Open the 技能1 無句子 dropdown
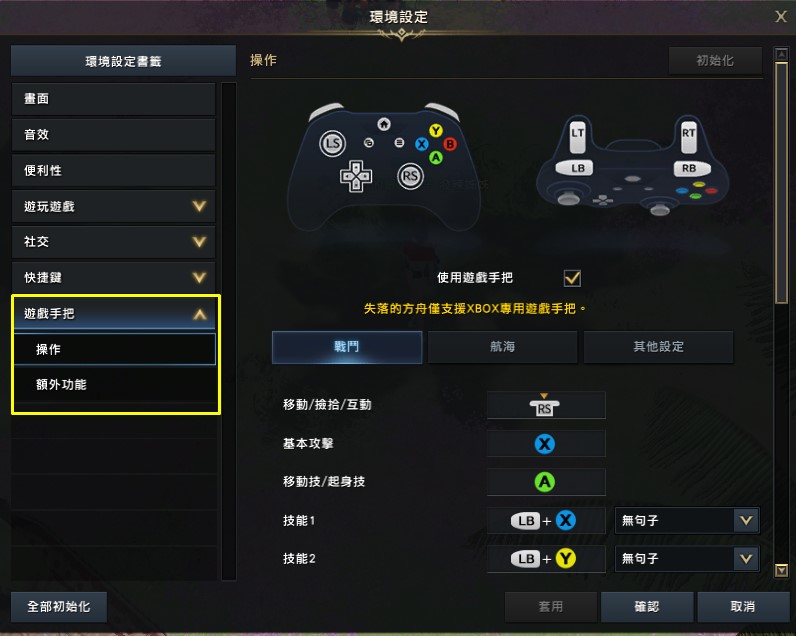This screenshot has width=796, height=636. (x=687, y=520)
